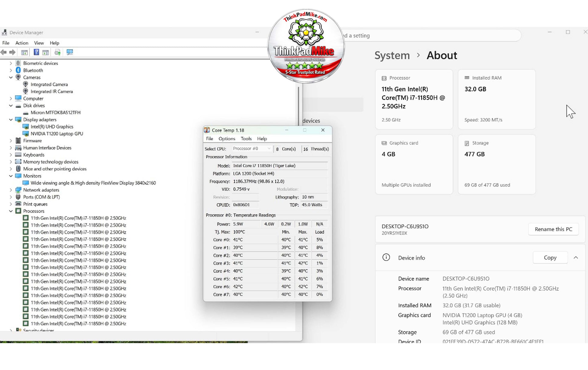The image size is (588, 370).
Task: Click the Device Manager title bar icon
Action: [x=4, y=32]
